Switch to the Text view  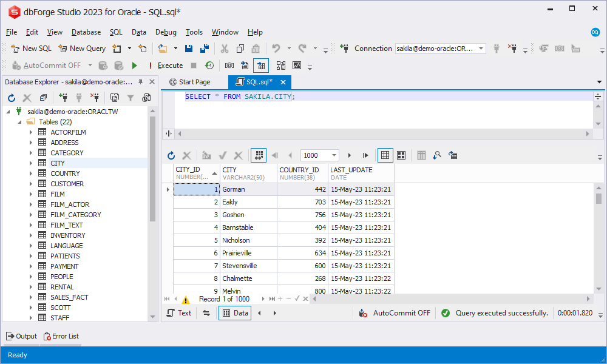(179, 313)
